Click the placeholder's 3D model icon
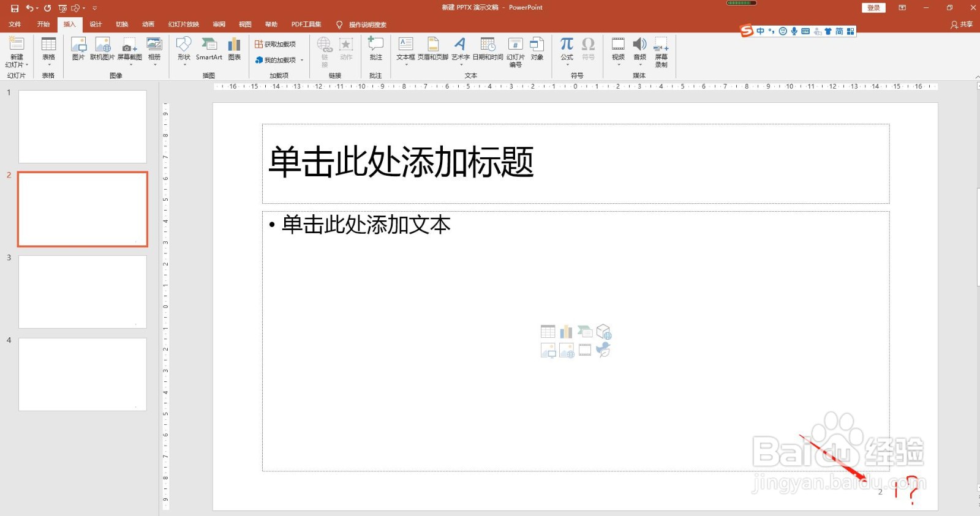Image resolution: width=980 pixels, height=516 pixels. (604, 332)
